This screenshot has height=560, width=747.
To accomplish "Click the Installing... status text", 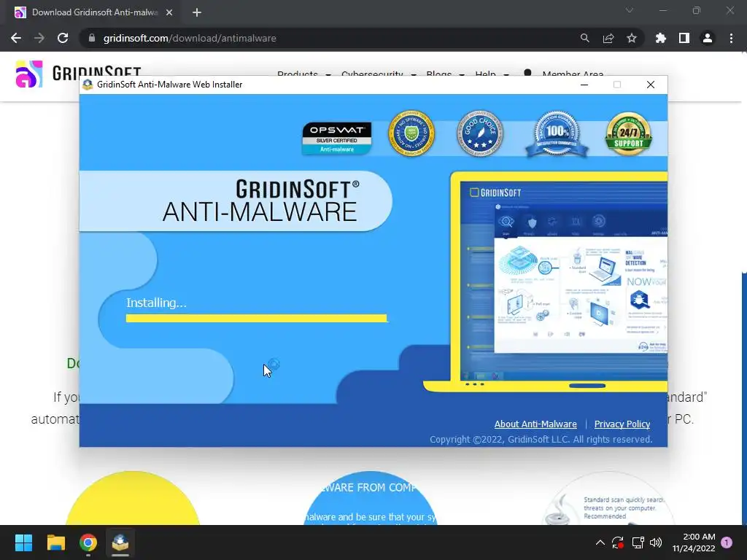I will click(x=156, y=303).
